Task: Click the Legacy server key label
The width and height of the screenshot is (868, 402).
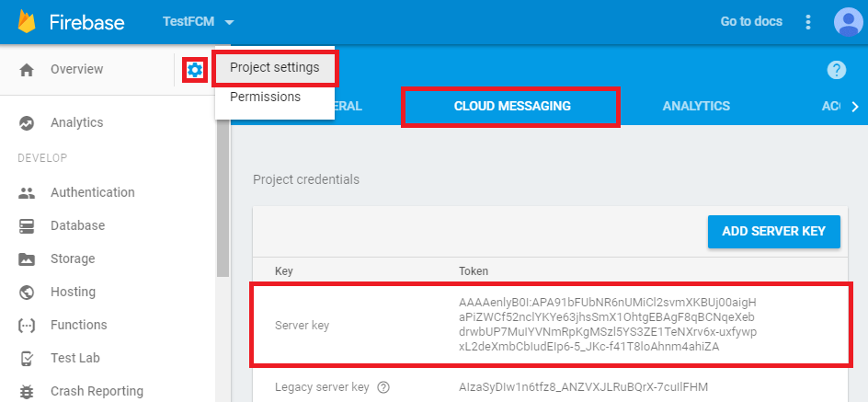Action: click(322, 386)
